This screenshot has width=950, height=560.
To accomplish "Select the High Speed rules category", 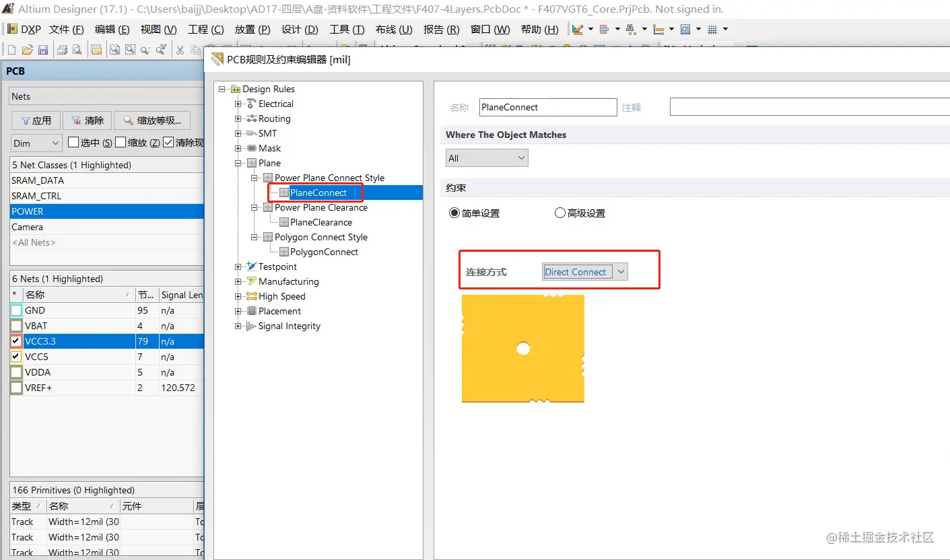I will pos(282,296).
